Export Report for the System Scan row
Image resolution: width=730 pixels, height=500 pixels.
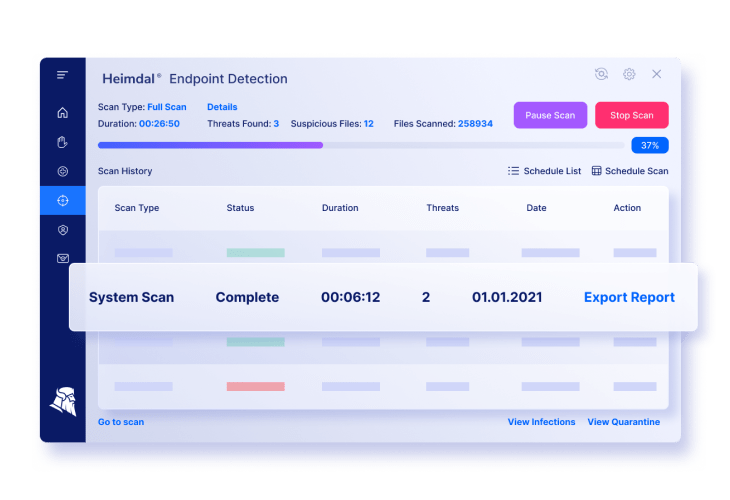(629, 297)
